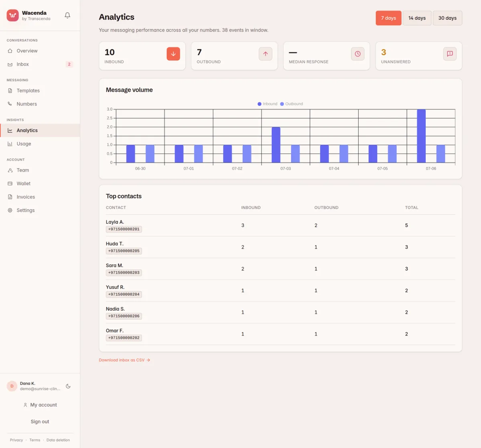Switch to 14 days range
The height and width of the screenshot is (448, 481).
(x=417, y=18)
